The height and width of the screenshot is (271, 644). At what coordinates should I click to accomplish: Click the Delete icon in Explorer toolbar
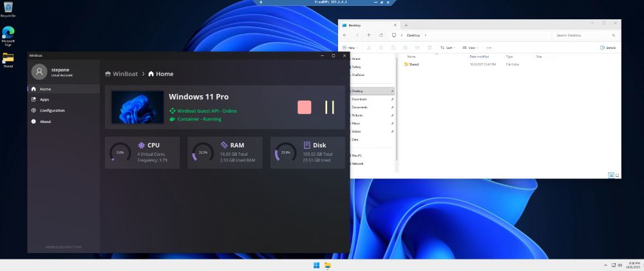point(430,48)
